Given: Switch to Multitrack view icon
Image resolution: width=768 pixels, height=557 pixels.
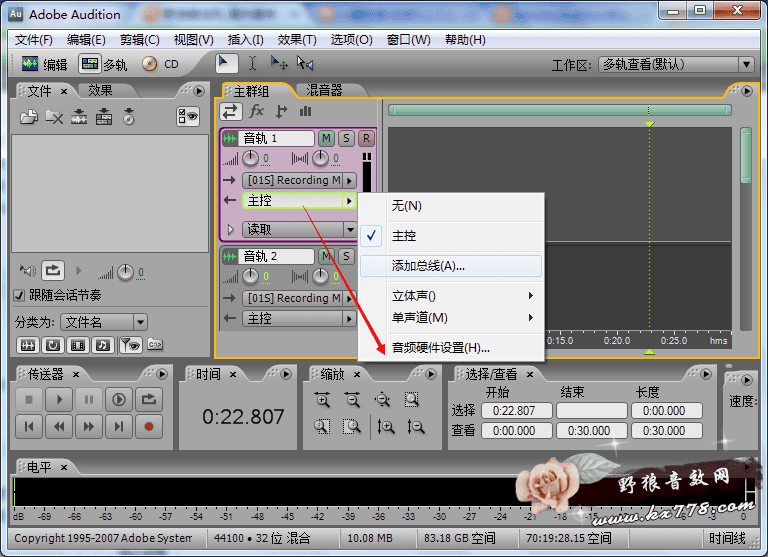Looking at the screenshot, I should 90,64.
